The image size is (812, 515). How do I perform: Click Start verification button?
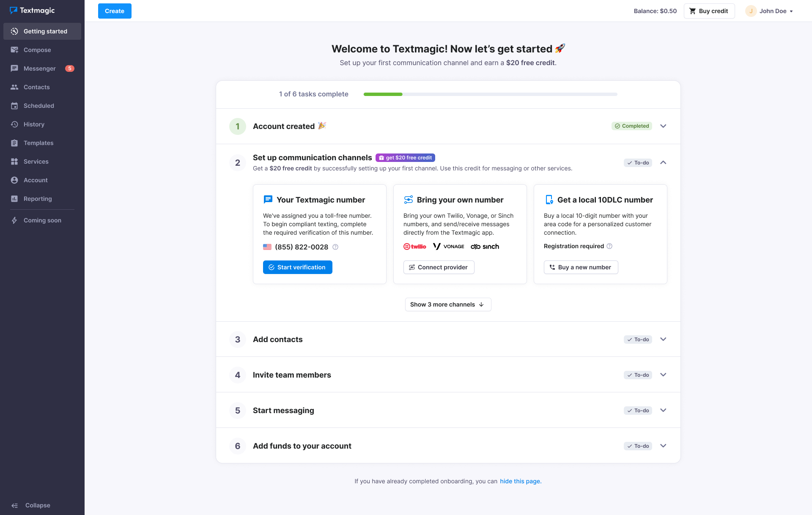coord(298,267)
